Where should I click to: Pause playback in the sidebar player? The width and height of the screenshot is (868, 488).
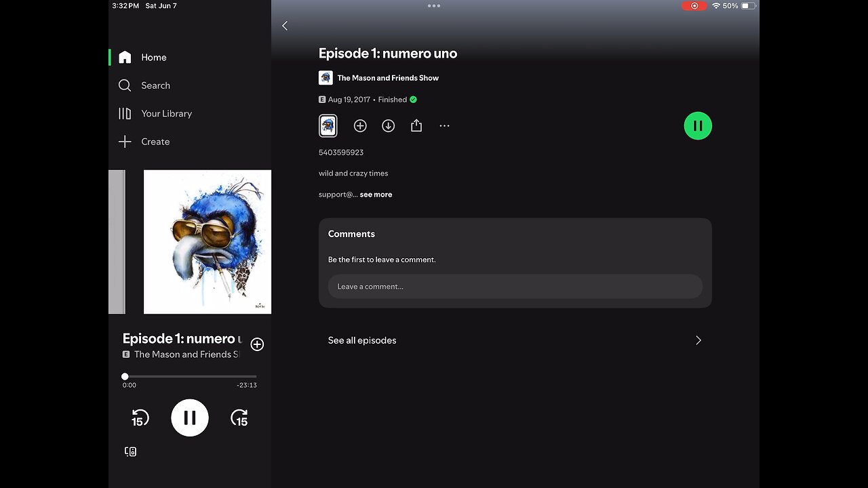click(x=190, y=418)
